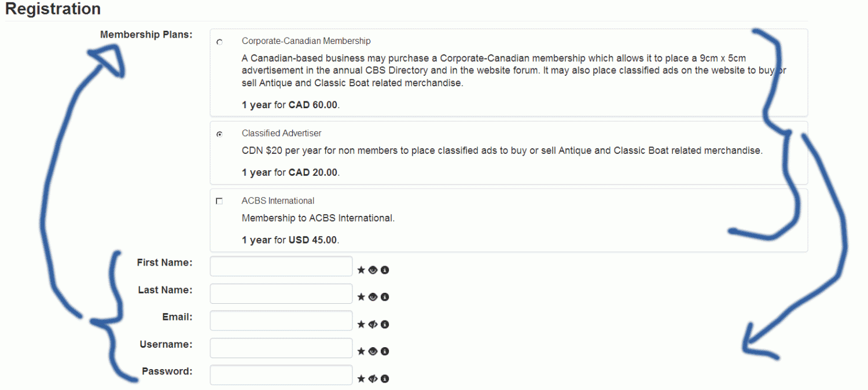Click the info icon next to Password
Viewport: 868px width, 390px height.
(x=385, y=378)
